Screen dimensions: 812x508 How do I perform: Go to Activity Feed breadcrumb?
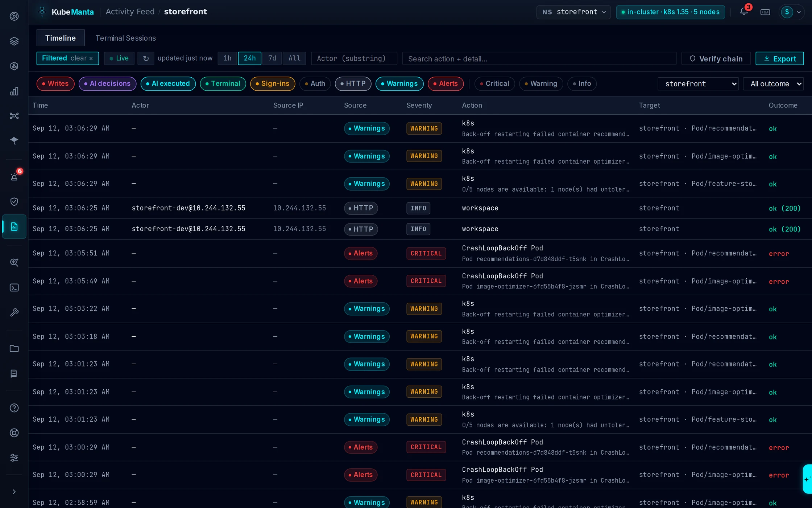pos(130,12)
